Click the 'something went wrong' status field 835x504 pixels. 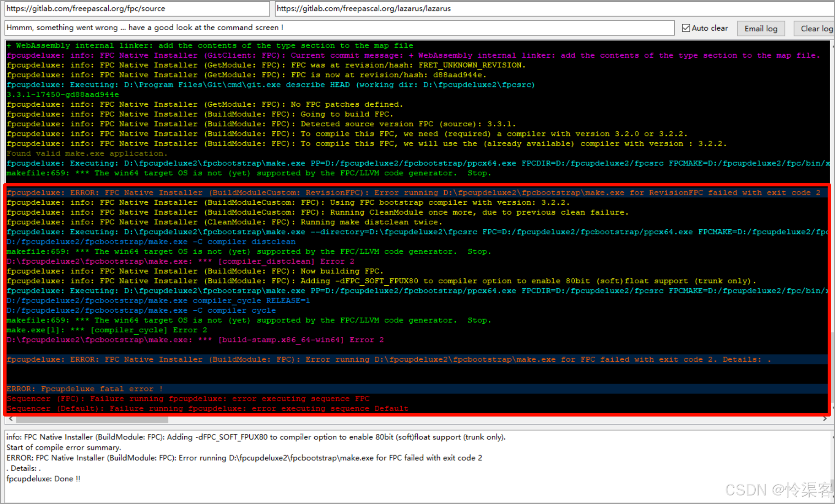tap(339, 28)
